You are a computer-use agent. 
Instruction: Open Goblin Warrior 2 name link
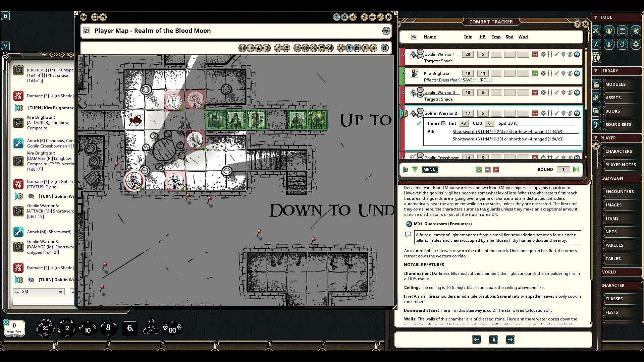440,113
